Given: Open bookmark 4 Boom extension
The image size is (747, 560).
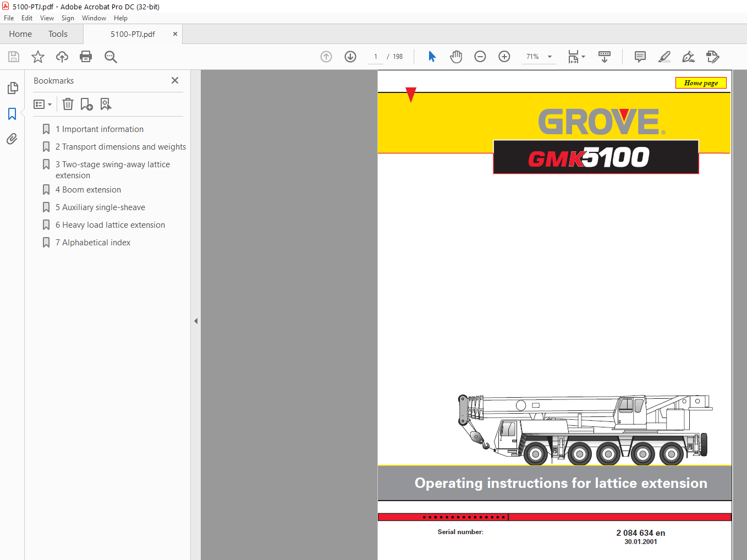Looking at the screenshot, I should click(x=88, y=190).
